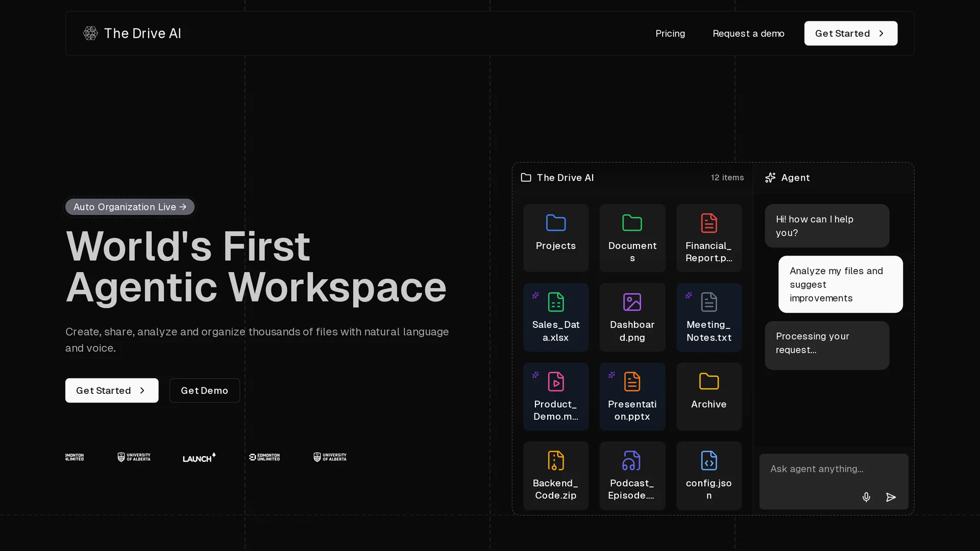Click the first University of Alberta logo
The width and height of the screenshot is (980, 551).
coord(134,457)
